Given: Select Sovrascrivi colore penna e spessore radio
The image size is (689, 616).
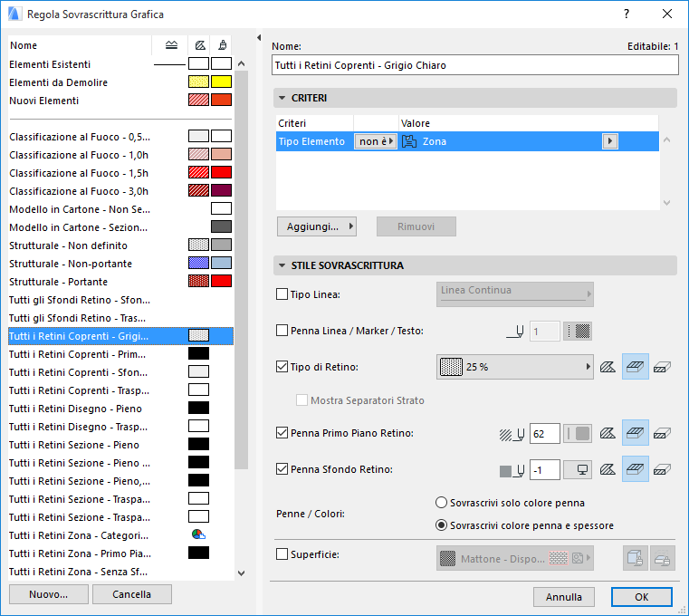Looking at the screenshot, I should click(x=441, y=525).
